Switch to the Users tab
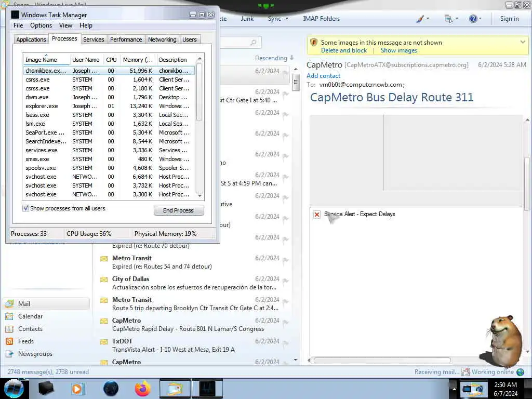The height and width of the screenshot is (399, 532). (189, 39)
